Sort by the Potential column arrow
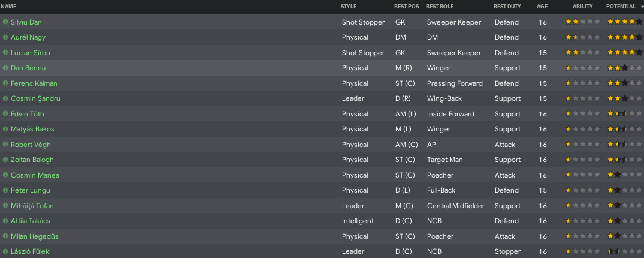Screen dimensions: 644x258 coord(642,7)
